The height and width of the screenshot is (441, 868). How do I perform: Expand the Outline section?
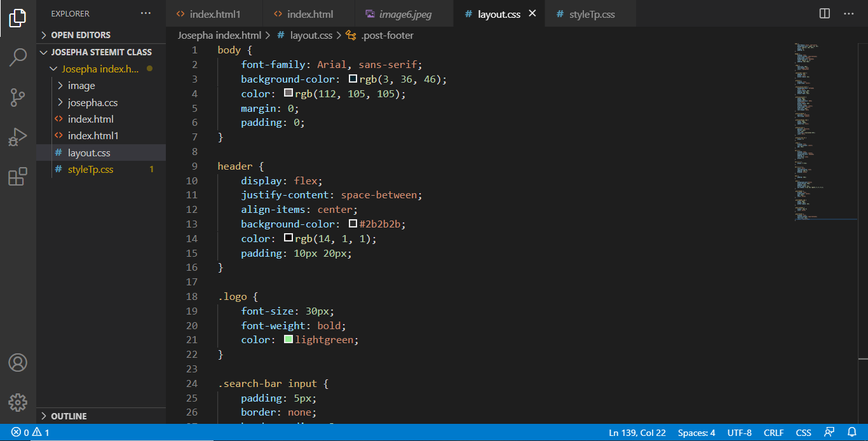tap(102, 416)
